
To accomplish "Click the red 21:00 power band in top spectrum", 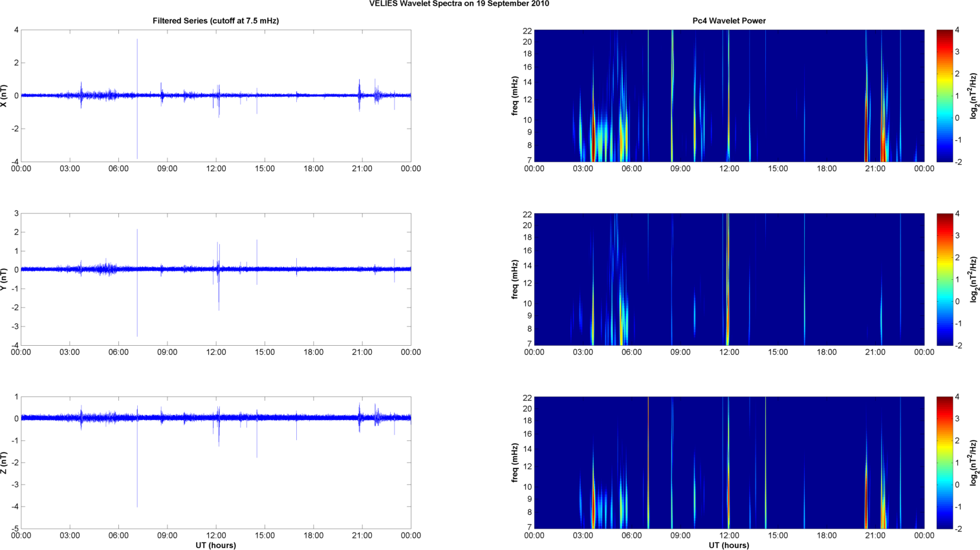I will point(883,142).
